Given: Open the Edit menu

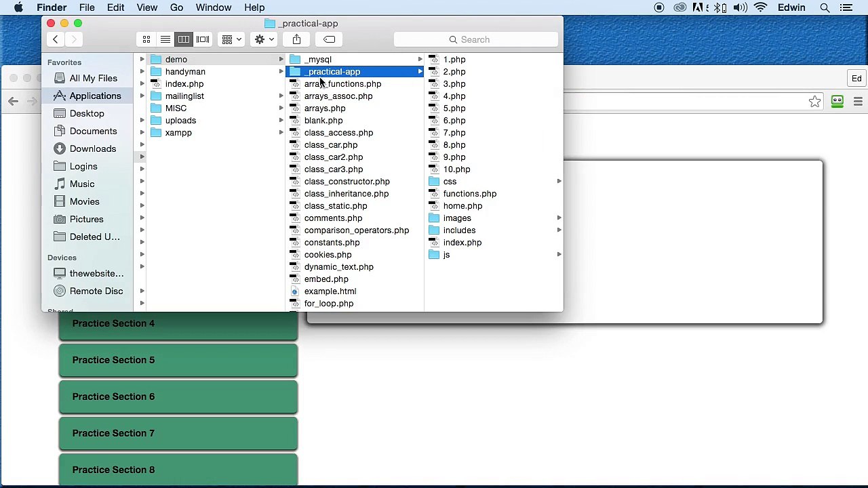Looking at the screenshot, I should coord(115,7).
